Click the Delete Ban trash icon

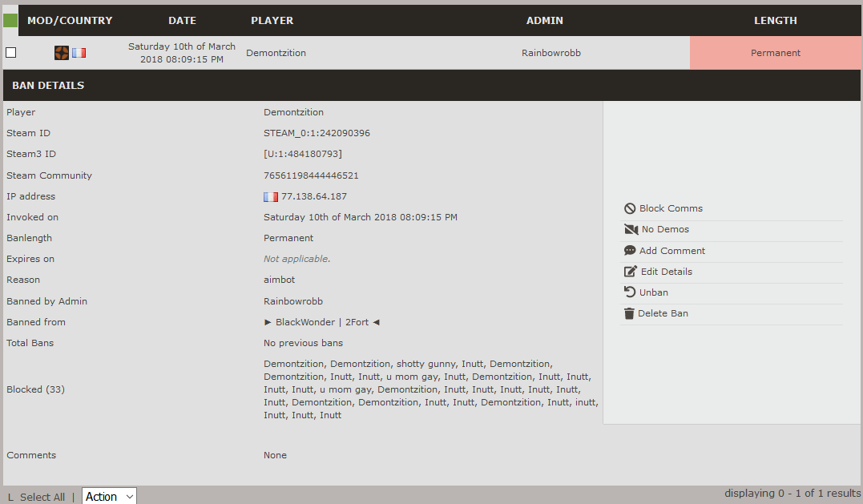coord(629,313)
